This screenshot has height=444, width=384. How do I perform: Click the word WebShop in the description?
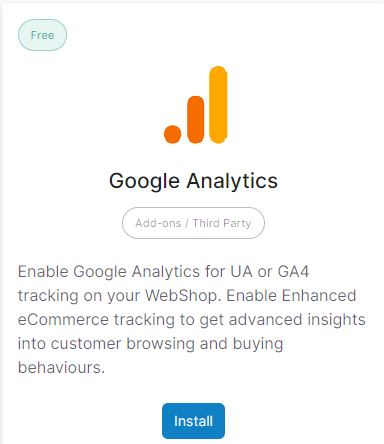pyautogui.click(x=183, y=296)
